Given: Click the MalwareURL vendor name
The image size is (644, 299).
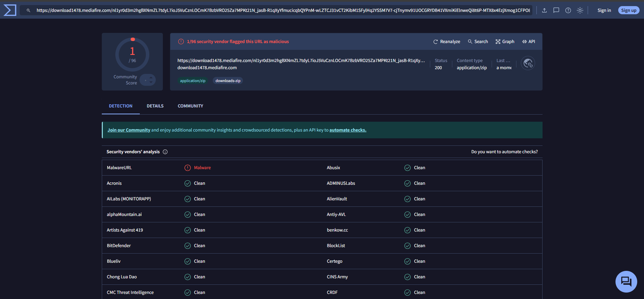Looking at the screenshot, I should [119, 168].
